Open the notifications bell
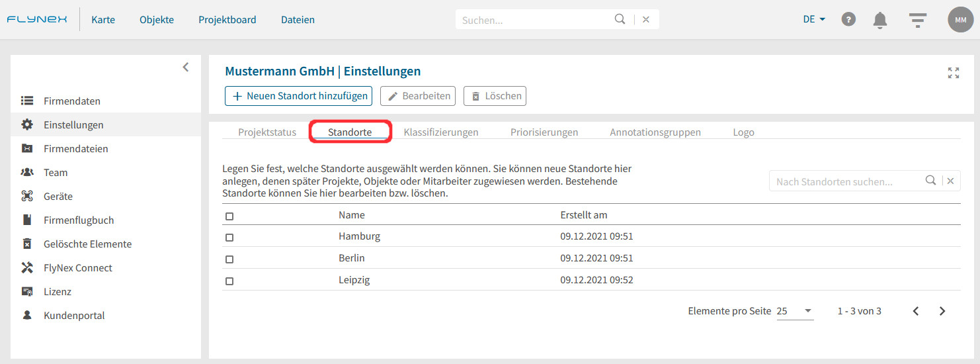Image resolution: width=980 pixels, height=364 pixels. click(880, 20)
